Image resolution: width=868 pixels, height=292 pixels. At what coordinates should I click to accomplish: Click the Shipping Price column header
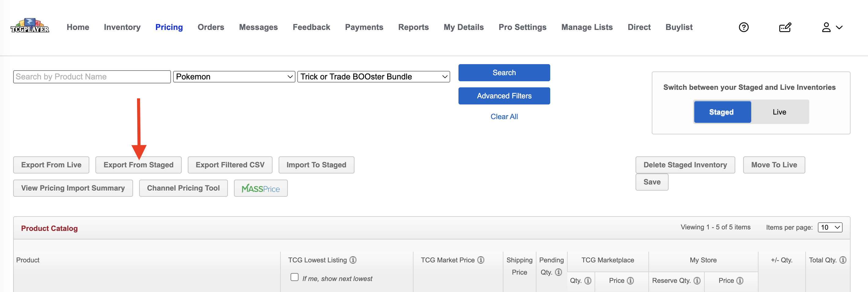point(519,266)
